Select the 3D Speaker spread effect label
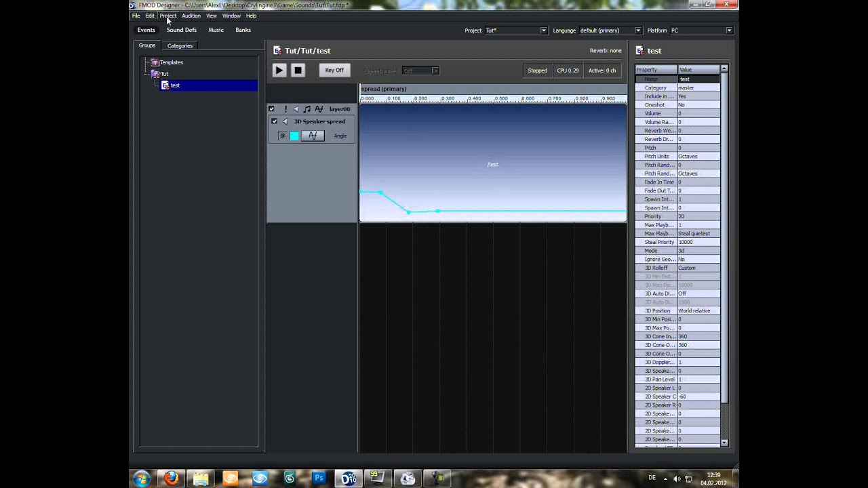This screenshot has width=868, height=488. 319,121
